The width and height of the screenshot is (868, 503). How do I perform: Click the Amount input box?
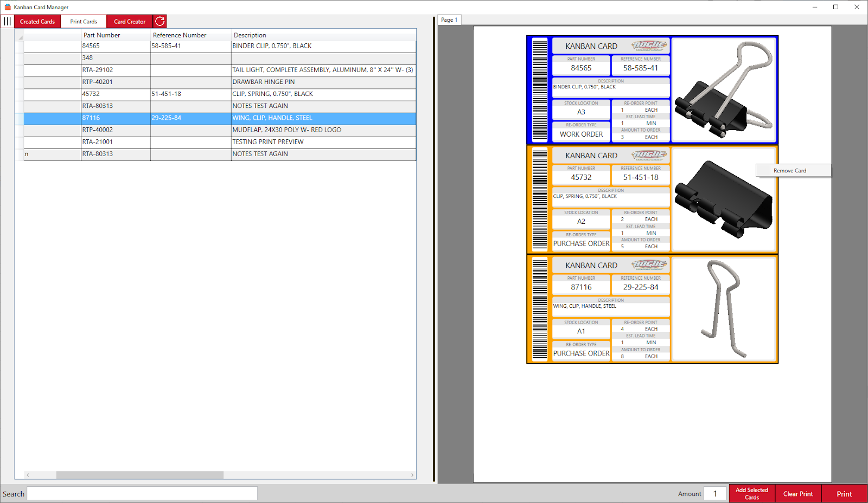[x=715, y=493]
